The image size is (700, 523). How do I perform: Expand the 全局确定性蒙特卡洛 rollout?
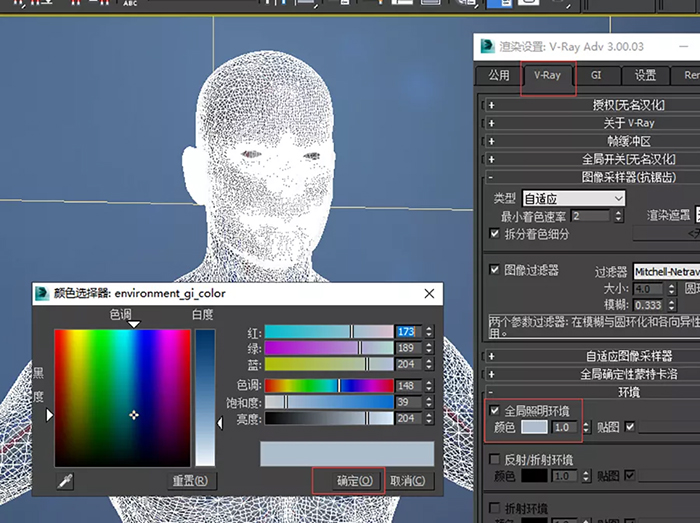pyautogui.click(x=594, y=374)
